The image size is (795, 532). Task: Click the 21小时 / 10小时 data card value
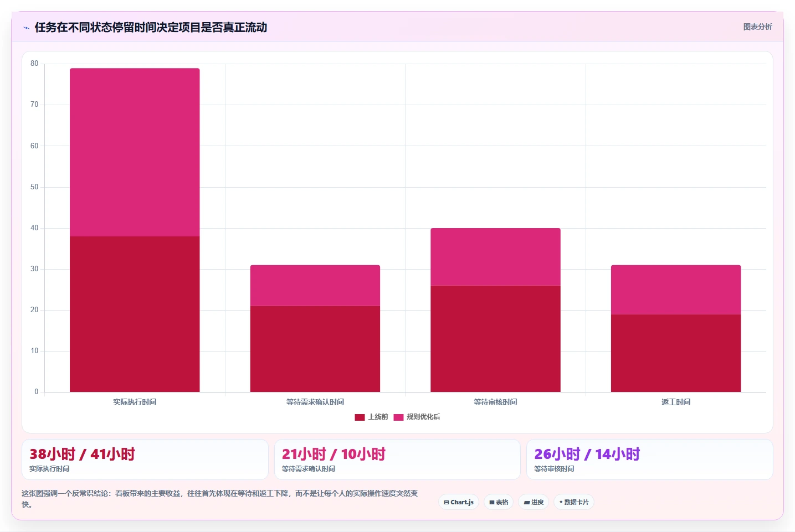click(334, 454)
